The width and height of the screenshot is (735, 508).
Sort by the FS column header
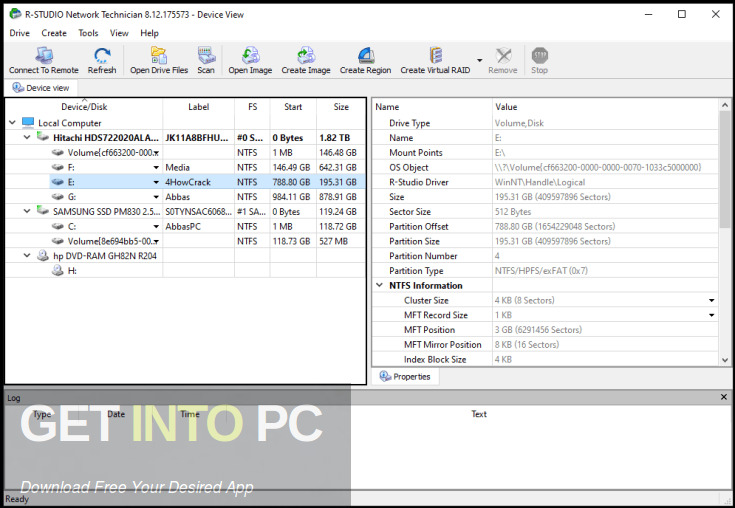[253, 107]
